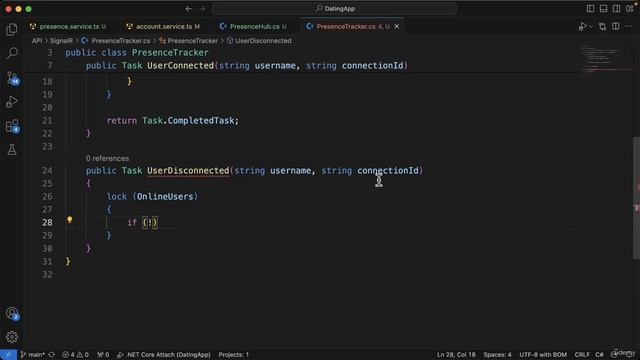The image size is (640, 360).
Task: Click the 0 references CodeLens link
Action: pyautogui.click(x=107, y=158)
